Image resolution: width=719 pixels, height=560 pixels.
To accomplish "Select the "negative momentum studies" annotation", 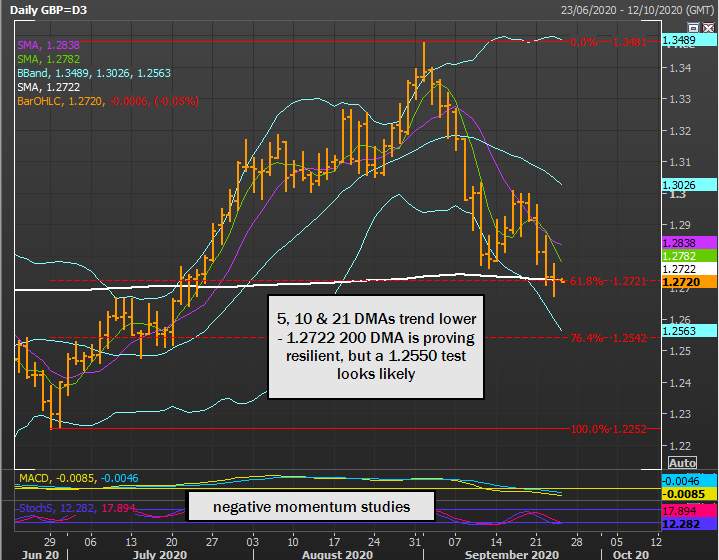I will pos(311,506).
